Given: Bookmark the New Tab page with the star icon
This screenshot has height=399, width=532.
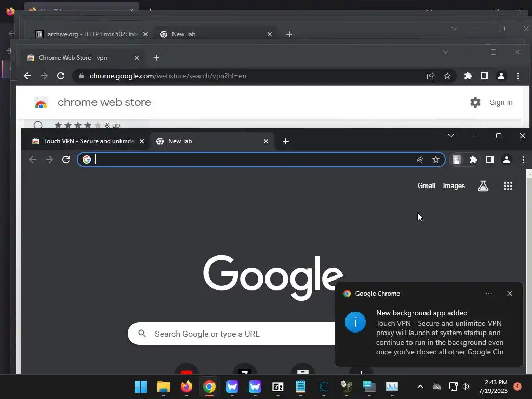Looking at the screenshot, I should tap(436, 159).
